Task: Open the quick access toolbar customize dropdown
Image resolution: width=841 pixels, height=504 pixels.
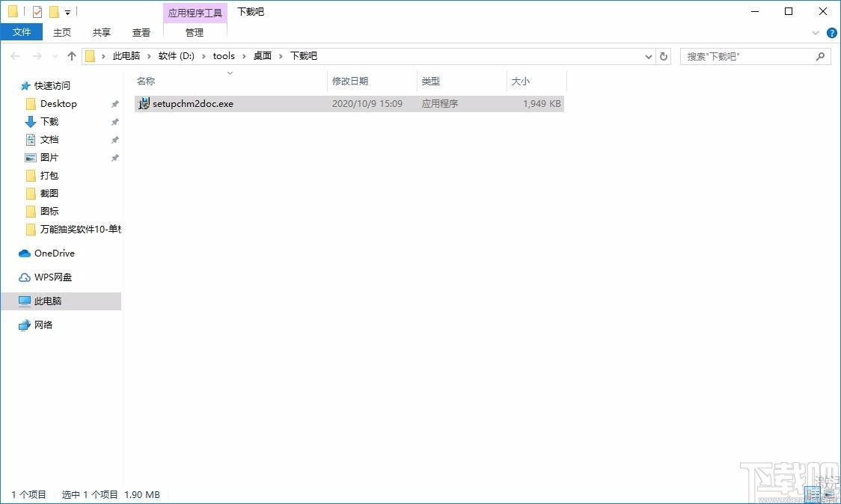Action: tap(67, 12)
